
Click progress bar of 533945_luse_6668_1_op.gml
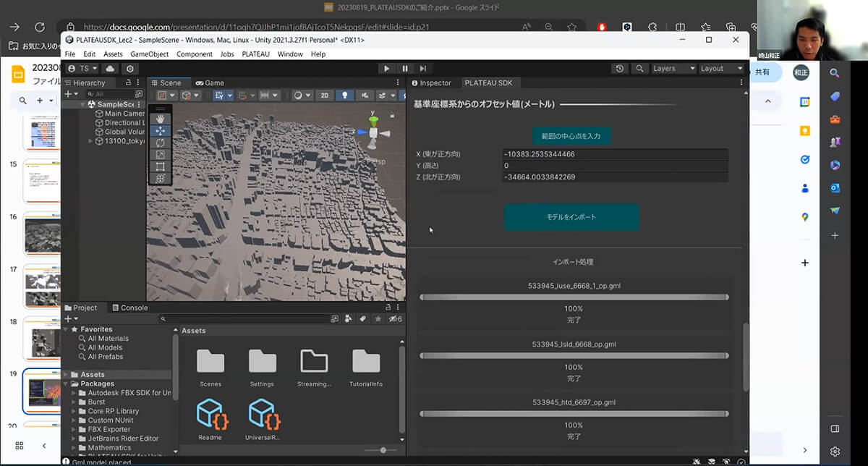click(574, 297)
